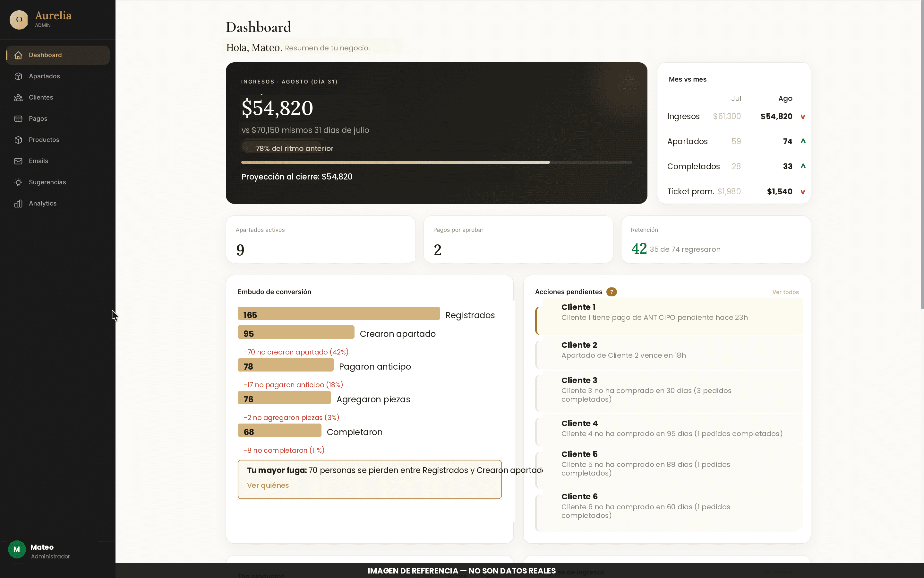The width and height of the screenshot is (924, 578).
Task: Click the Dashboard home icon in sidebar
Action: (x=18, y=55)
